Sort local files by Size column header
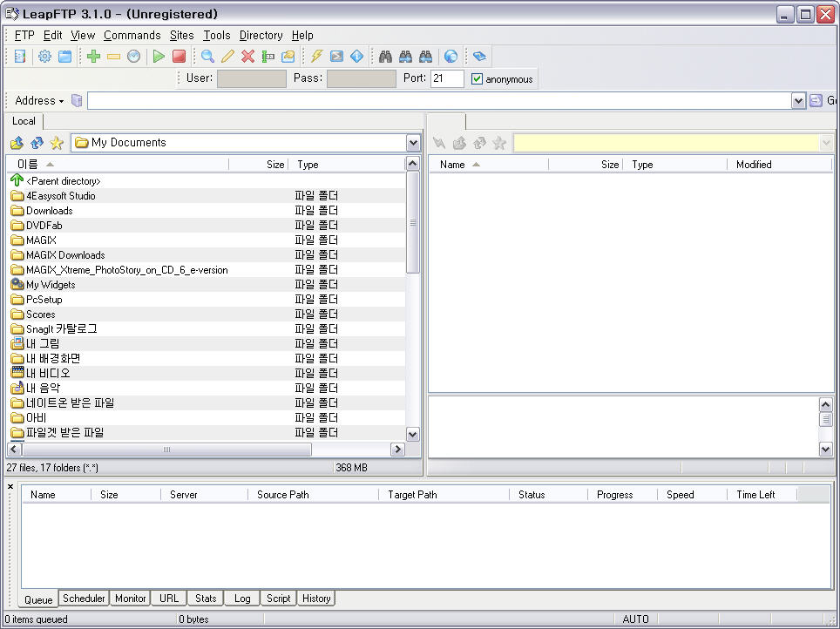840x629 pixels. click(258, 165)
